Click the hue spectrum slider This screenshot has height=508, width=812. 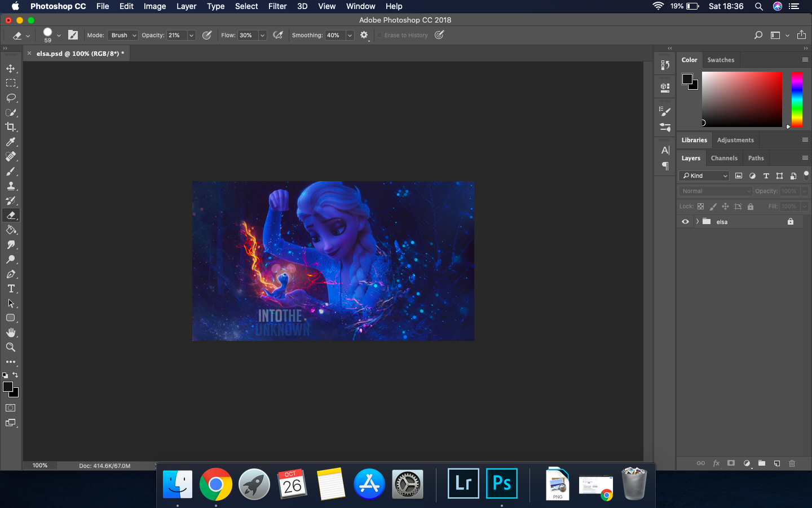tap(797, 99)
